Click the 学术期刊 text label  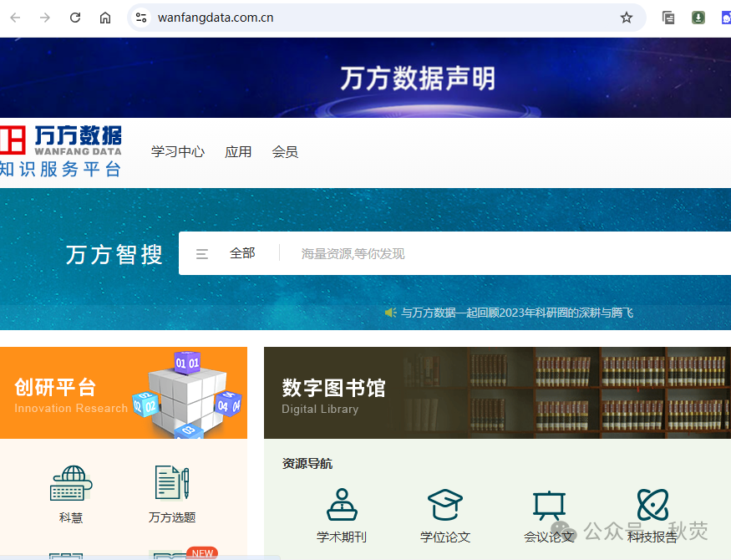click(342, 537)
